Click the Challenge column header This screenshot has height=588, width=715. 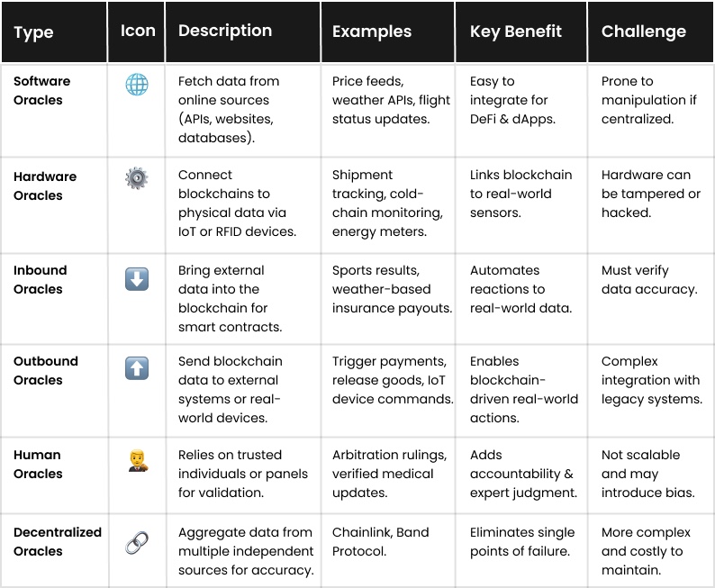(644, 32)
